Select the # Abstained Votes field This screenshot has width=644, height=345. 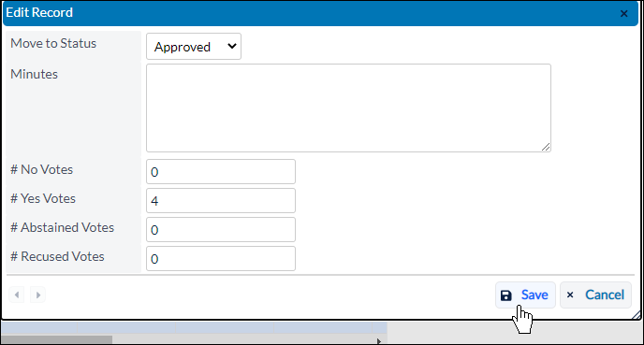pyautogui.click(x=221, y=230)
